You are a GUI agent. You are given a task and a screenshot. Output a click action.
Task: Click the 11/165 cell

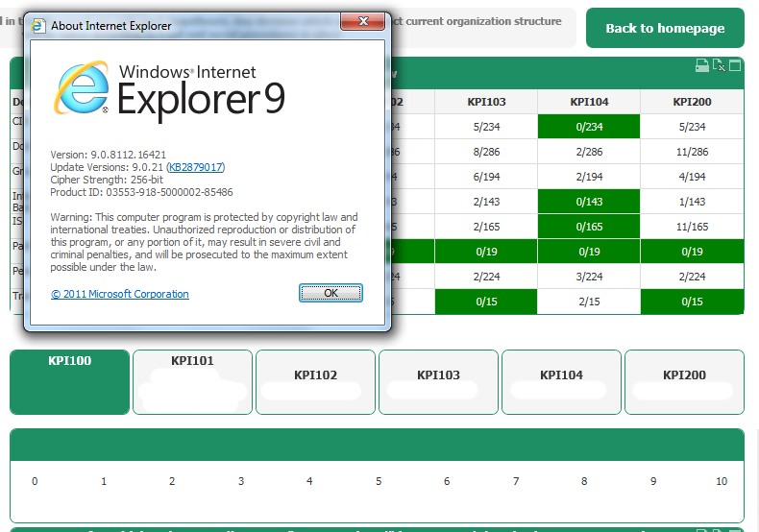692,227
